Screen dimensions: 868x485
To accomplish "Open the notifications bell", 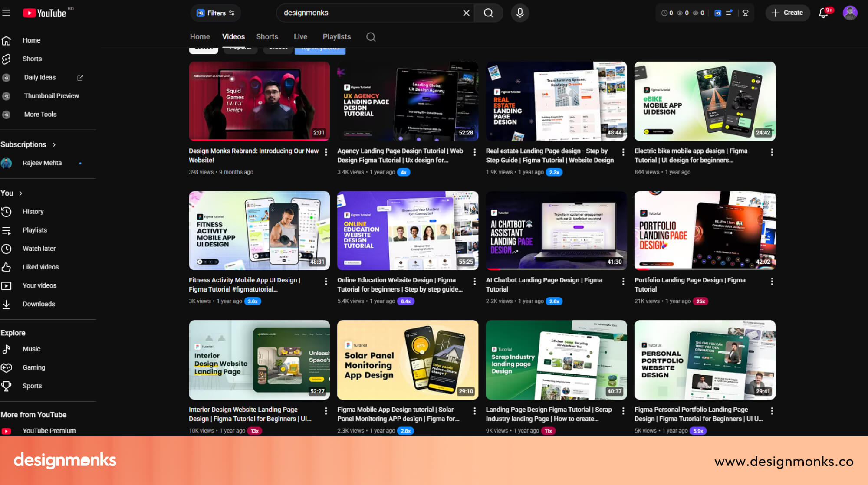I will 823,13.
